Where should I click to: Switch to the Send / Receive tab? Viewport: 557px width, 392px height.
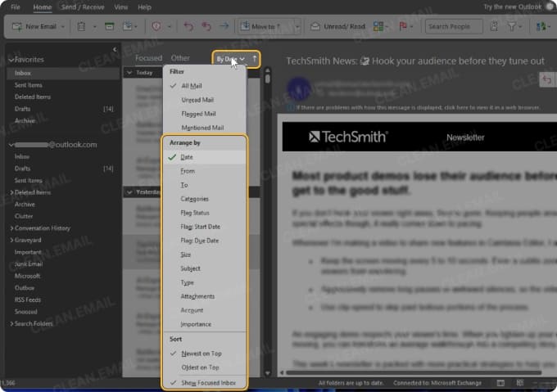pos(83,7)
